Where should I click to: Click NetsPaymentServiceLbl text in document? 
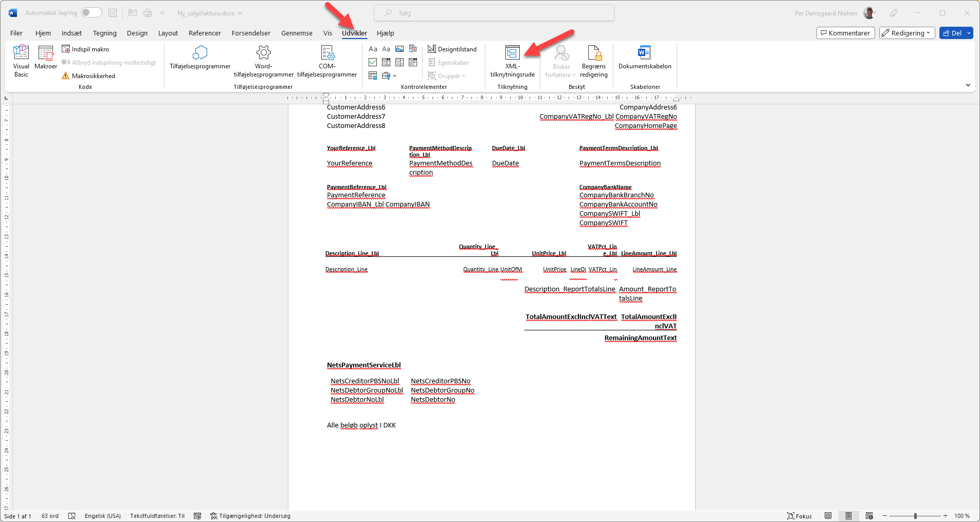[x=364, y=365]
